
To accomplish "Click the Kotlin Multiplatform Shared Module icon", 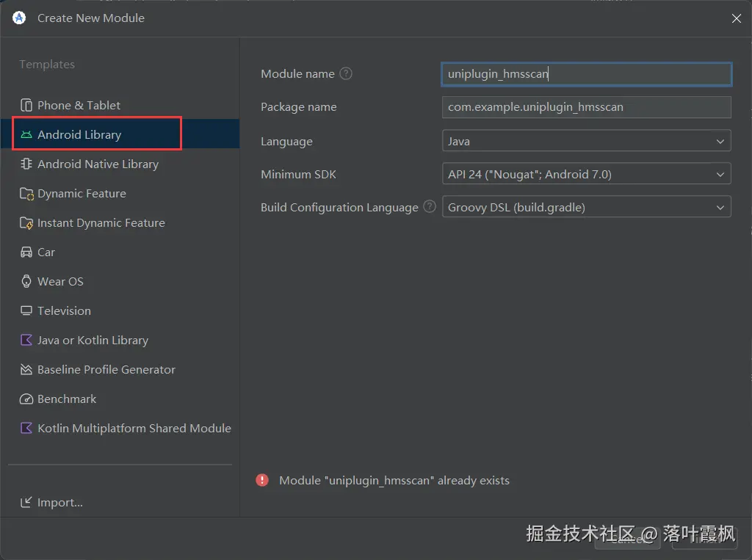I will (26, 428).
